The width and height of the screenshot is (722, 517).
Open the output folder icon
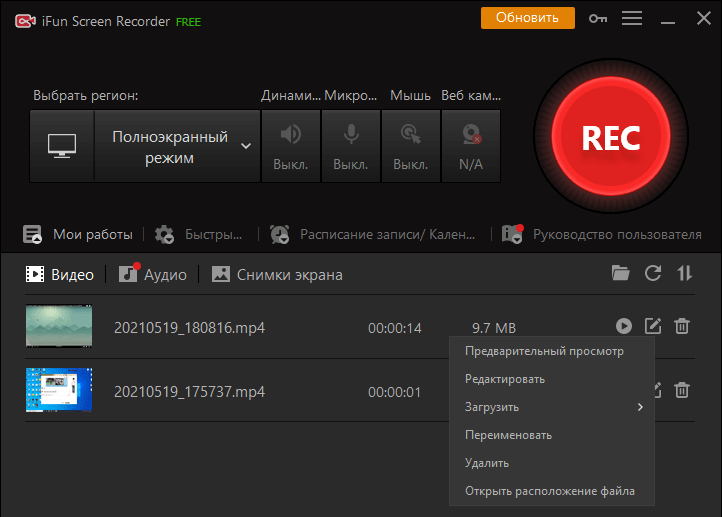[x=621, y=273]
